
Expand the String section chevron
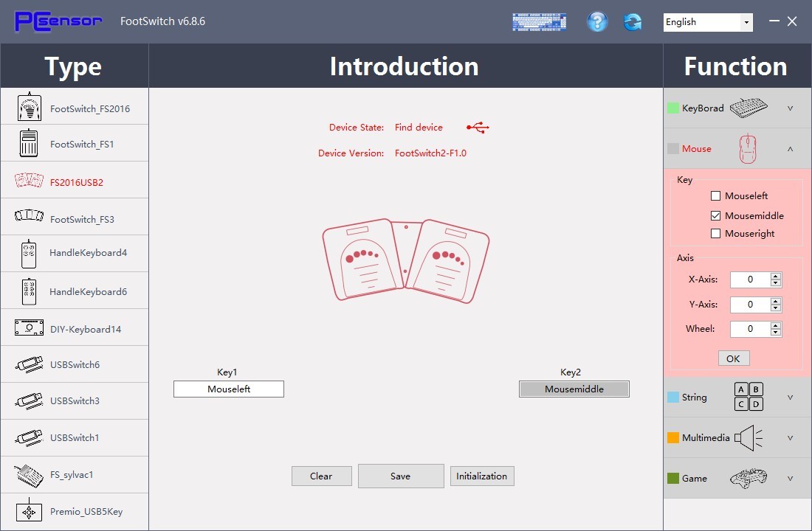point(791,398)
